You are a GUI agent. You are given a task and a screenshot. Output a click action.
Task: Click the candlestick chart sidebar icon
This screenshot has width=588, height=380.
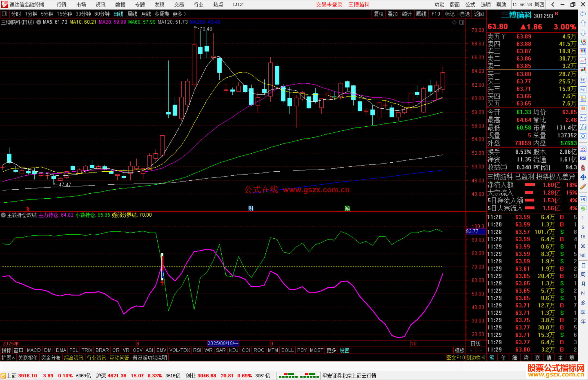click(583, 70)
